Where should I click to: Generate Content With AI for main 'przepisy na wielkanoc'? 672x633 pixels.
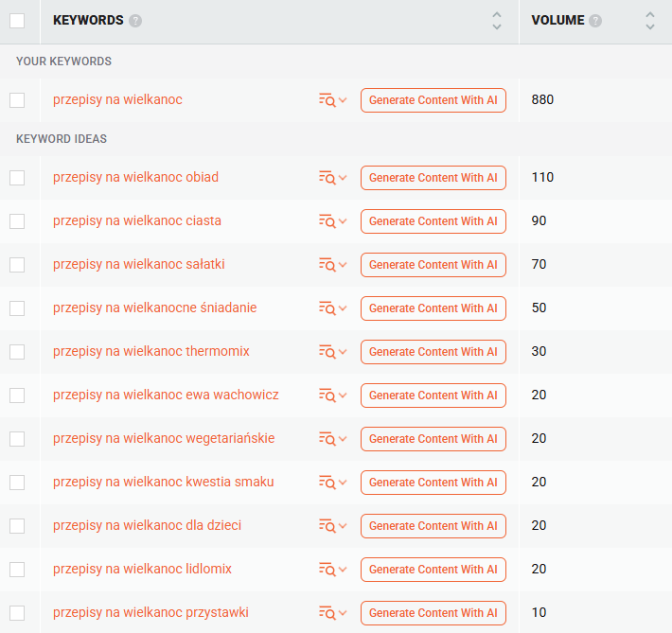click(433, 100)
